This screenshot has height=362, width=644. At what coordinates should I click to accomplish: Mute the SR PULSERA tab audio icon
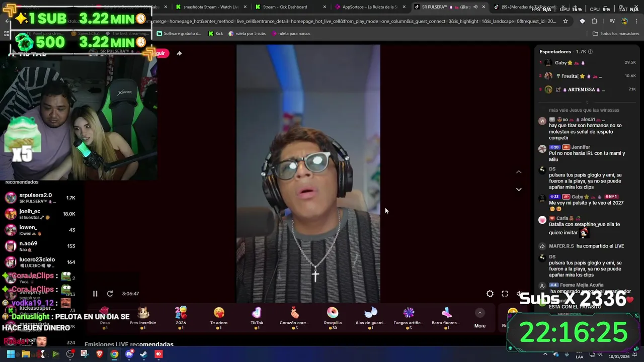point(475,7)
